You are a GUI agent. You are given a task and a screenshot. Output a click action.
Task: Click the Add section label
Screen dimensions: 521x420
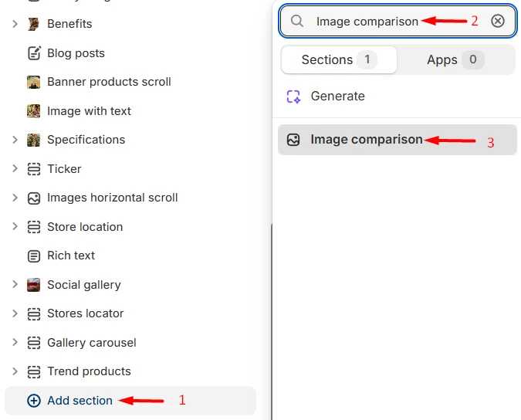80,401
